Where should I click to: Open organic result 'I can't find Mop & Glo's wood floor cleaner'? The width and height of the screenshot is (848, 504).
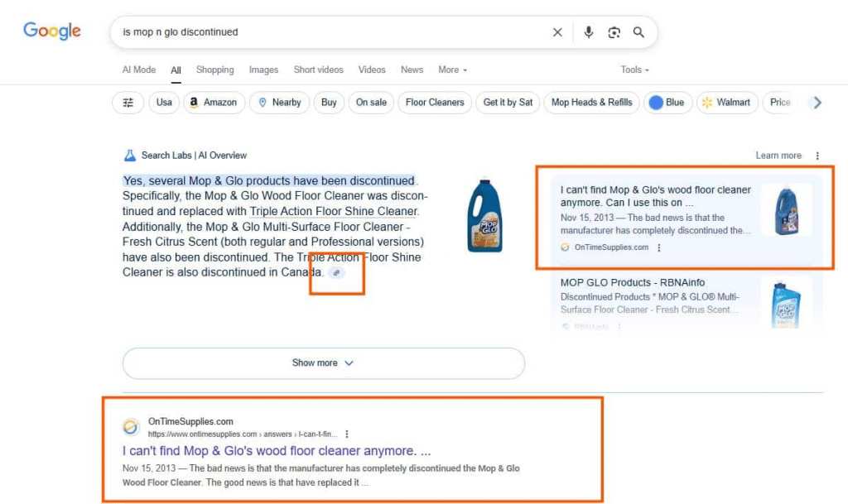pyautogui.click(x=277, y=451)
